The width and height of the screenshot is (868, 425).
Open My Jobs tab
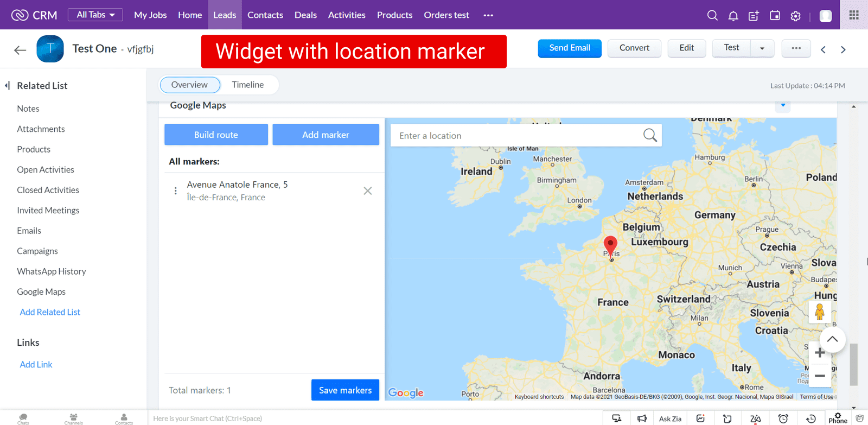tap(150, 15)
